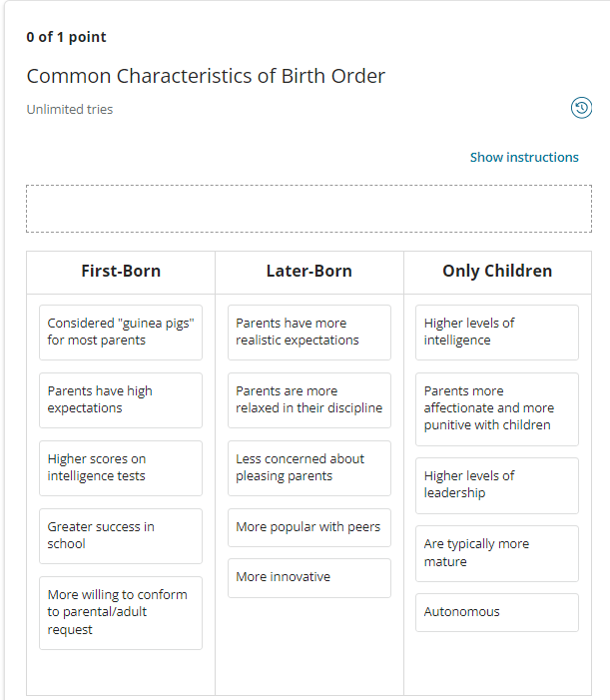Click the empty dashed drop zone
This screenshot has height=700, width=610.
(308, 209)
